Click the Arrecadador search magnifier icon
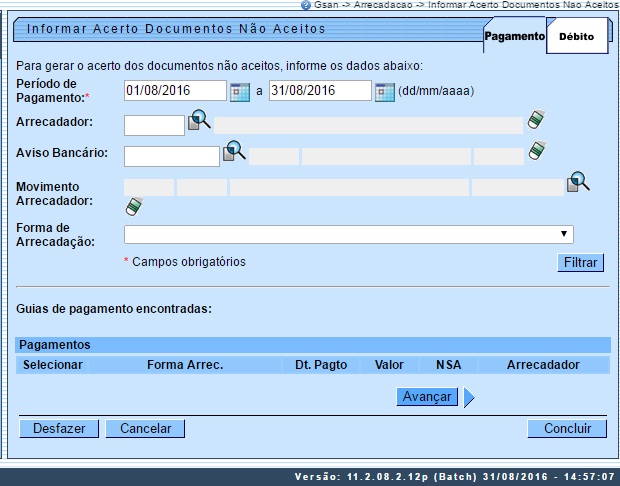This screenshot has height=486, width=620. pos(199,121)
